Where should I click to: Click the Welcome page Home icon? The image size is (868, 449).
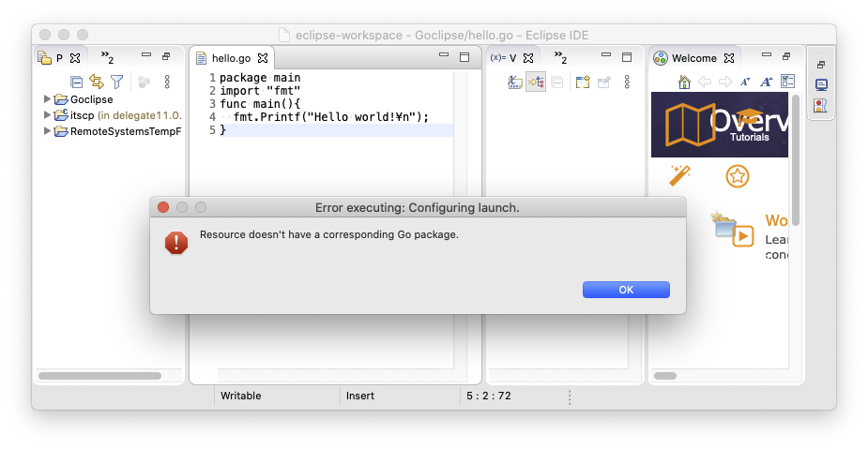coord(684,82)
